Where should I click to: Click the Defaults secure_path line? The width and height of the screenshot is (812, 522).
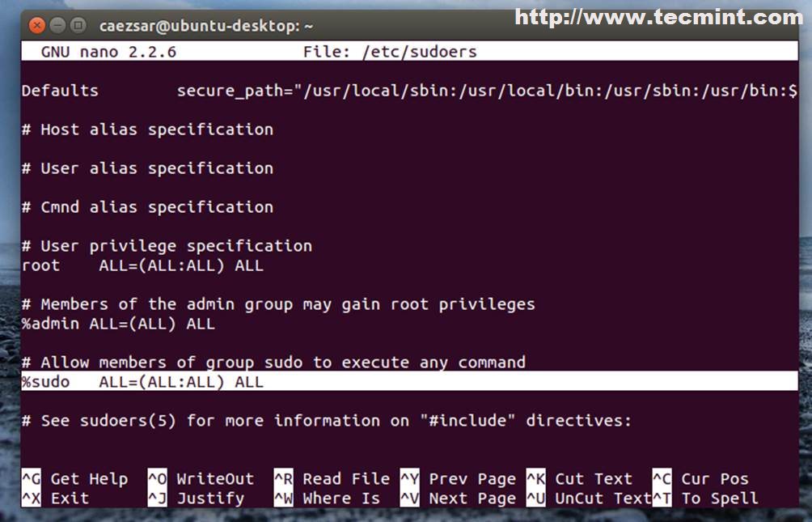(x=409, y=91)
